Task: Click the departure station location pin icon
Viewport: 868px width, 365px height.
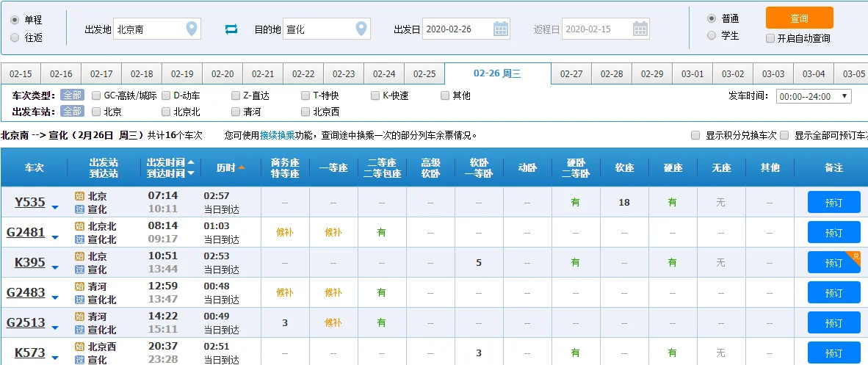Action: [192, 29]
